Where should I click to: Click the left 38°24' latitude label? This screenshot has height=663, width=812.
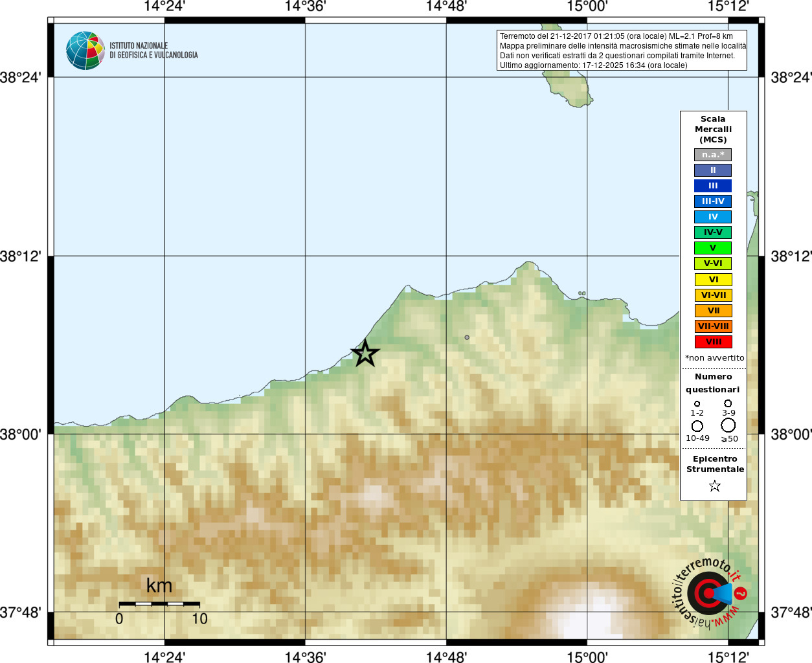[21, 77]
